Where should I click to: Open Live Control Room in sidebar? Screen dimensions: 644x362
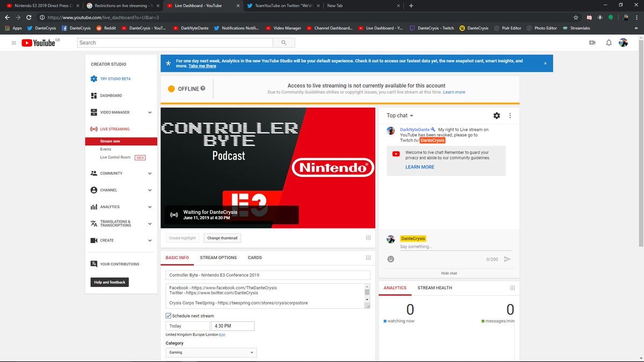115,157
